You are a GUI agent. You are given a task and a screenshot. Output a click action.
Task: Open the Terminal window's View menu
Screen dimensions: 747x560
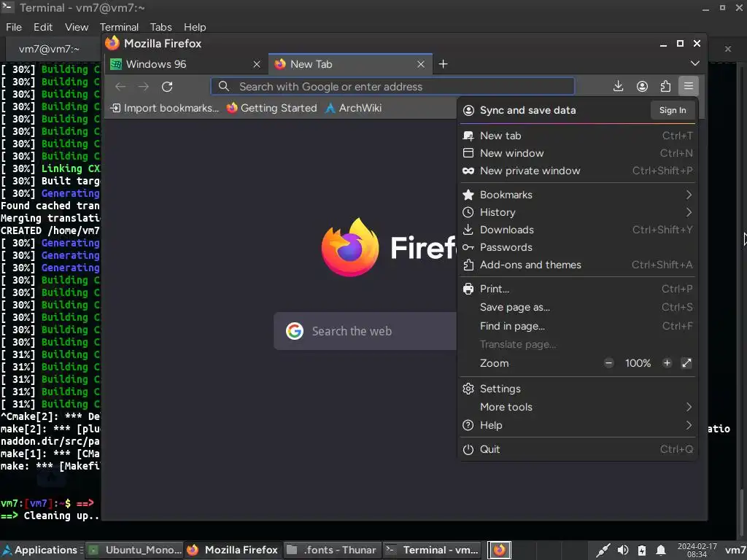coord(77,27)
